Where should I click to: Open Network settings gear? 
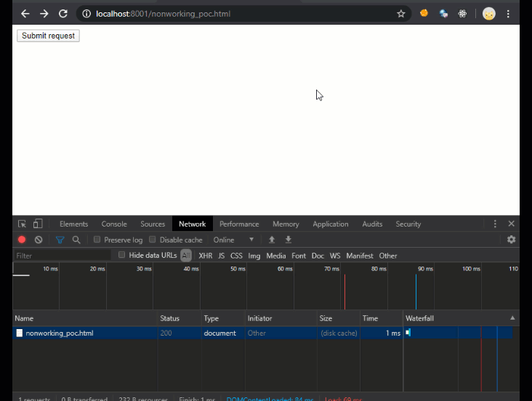(512, 240)
